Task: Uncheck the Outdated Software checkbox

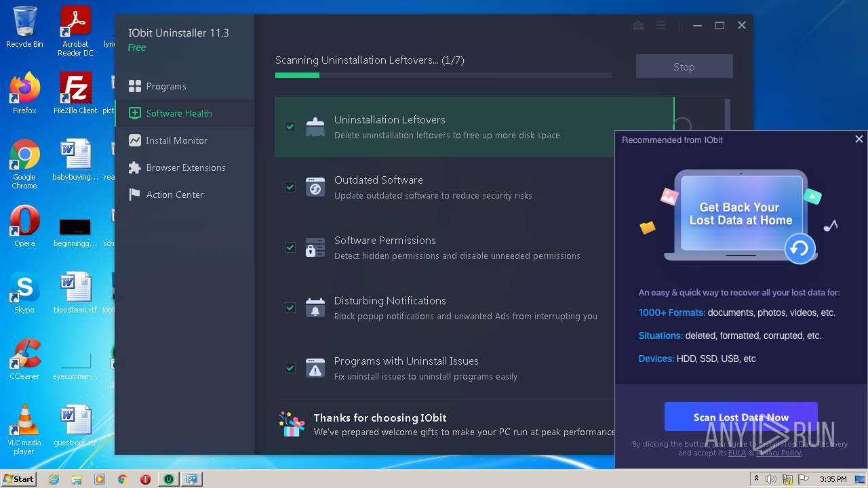Action: 290,187
